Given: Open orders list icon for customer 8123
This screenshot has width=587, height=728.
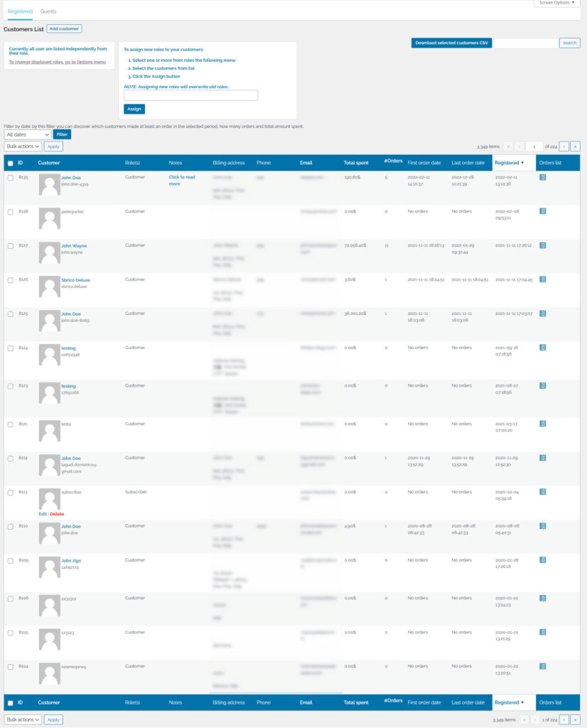Looking at the screenshot, I should click(542, 386).
